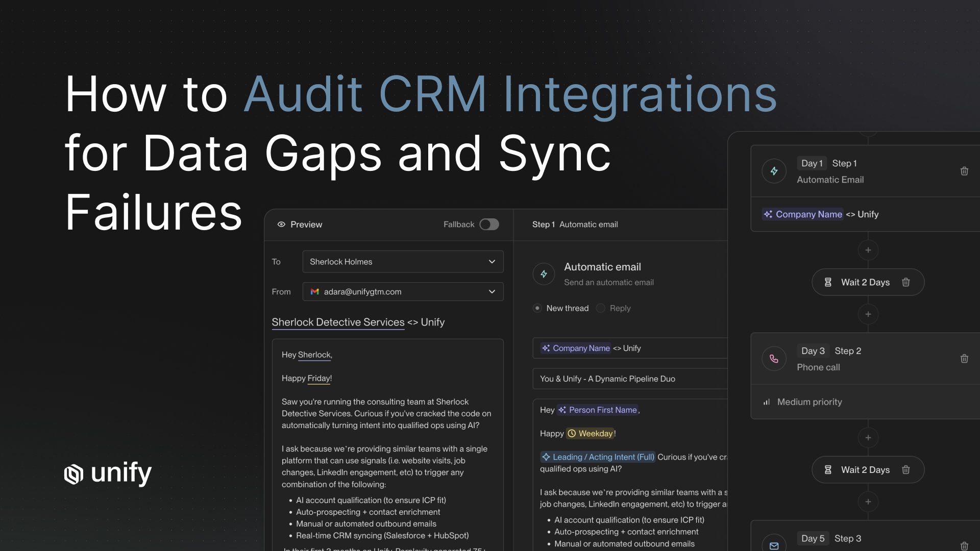Click the plus button between Step 1 and Wait 2 Days
Screen dimensions: 980x551
(868, 250)
